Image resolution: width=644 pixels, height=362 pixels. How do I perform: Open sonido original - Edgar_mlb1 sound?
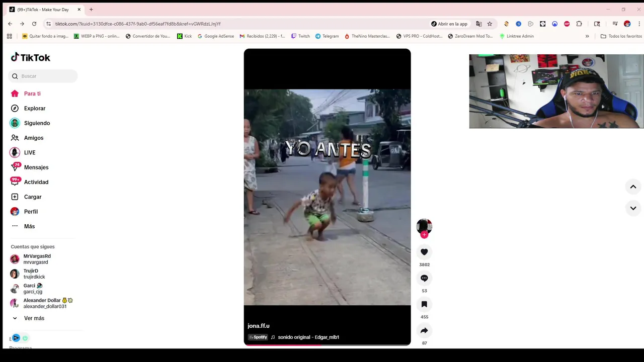click(x=308, y=337)
